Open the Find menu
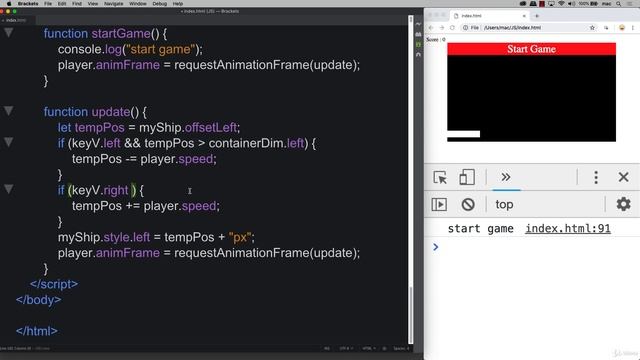 [x=77, y=4]
